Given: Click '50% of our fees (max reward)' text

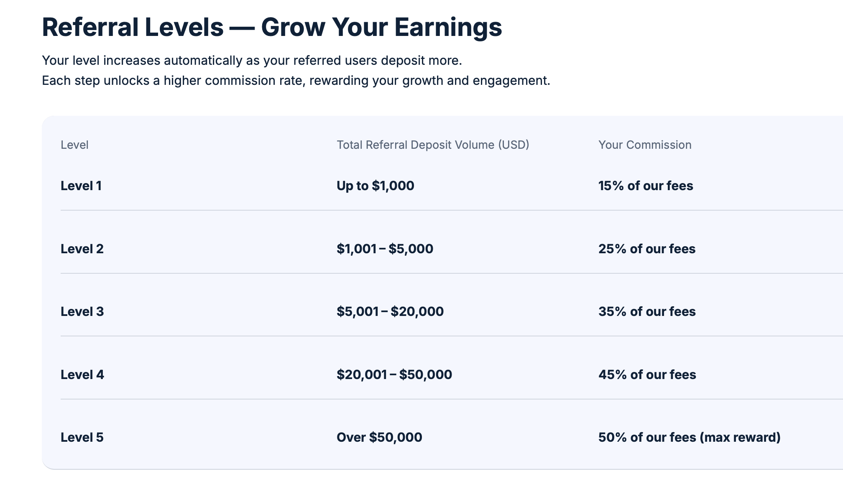Looking at the screenshot, I should pyautogui.click(x=690, y=438).
